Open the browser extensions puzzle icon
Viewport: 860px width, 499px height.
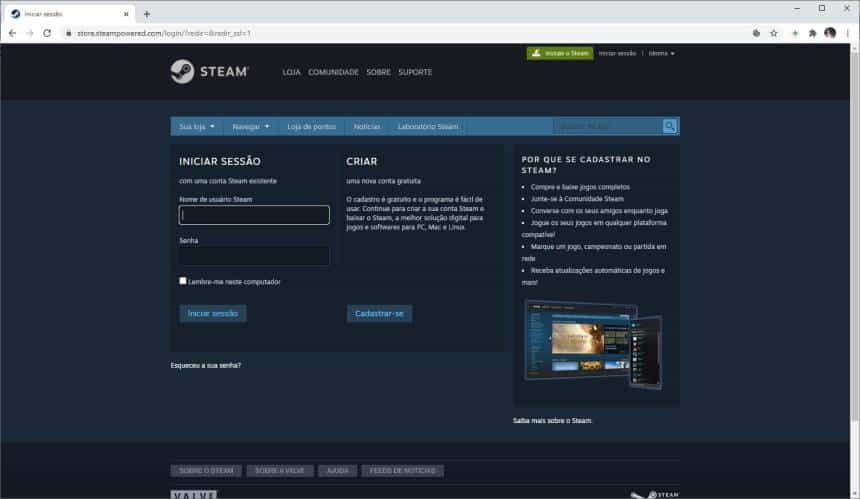pos(812,33)
